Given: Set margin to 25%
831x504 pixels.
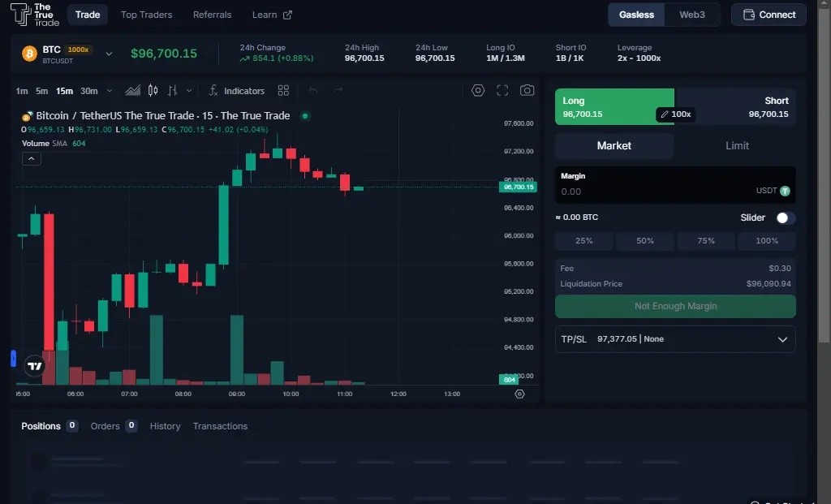Looking at the screenshot, I should [x=584, y=240].
